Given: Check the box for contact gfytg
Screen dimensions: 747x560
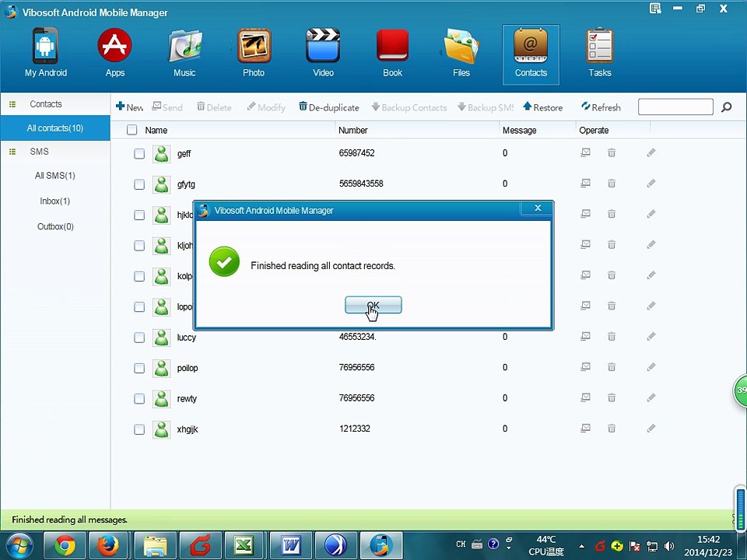Looking at the screenshot, I should pyautogui.click(x=139, y=184).
